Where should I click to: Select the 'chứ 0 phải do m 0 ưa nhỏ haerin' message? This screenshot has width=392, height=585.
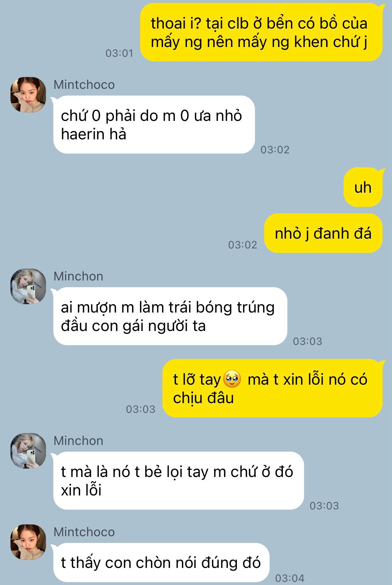(154, 125)
